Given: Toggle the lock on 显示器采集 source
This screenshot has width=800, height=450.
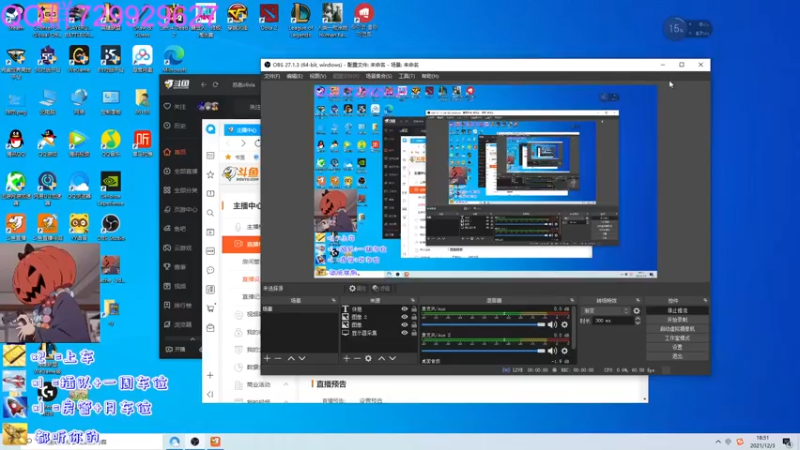Looking at the screenshot, I should (x=414, y=333).
